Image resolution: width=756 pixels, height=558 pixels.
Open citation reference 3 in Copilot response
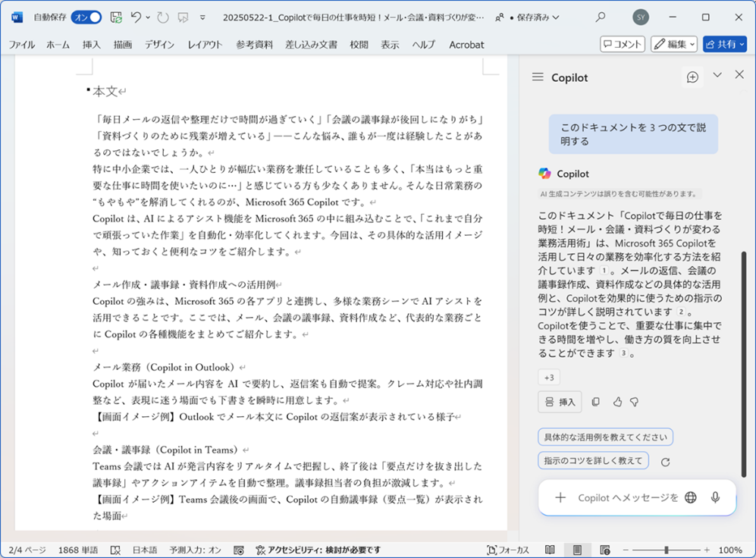point(623,353)
